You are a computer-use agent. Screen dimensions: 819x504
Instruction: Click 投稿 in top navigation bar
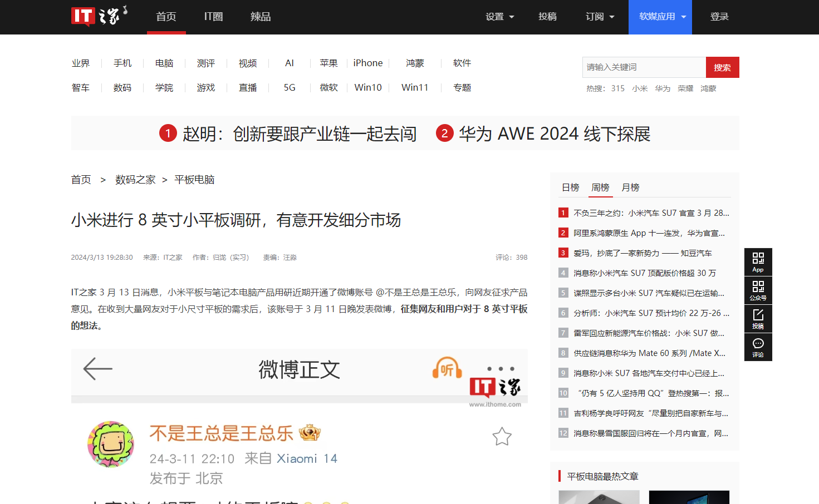point(547,17)
